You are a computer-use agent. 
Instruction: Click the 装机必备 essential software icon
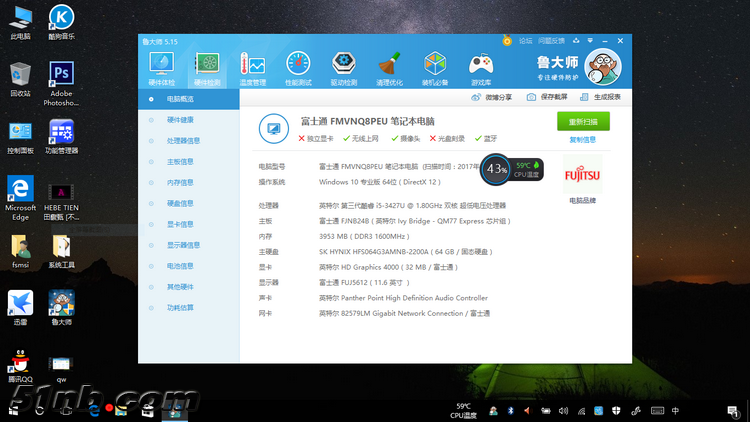click(x=435, y=67)
